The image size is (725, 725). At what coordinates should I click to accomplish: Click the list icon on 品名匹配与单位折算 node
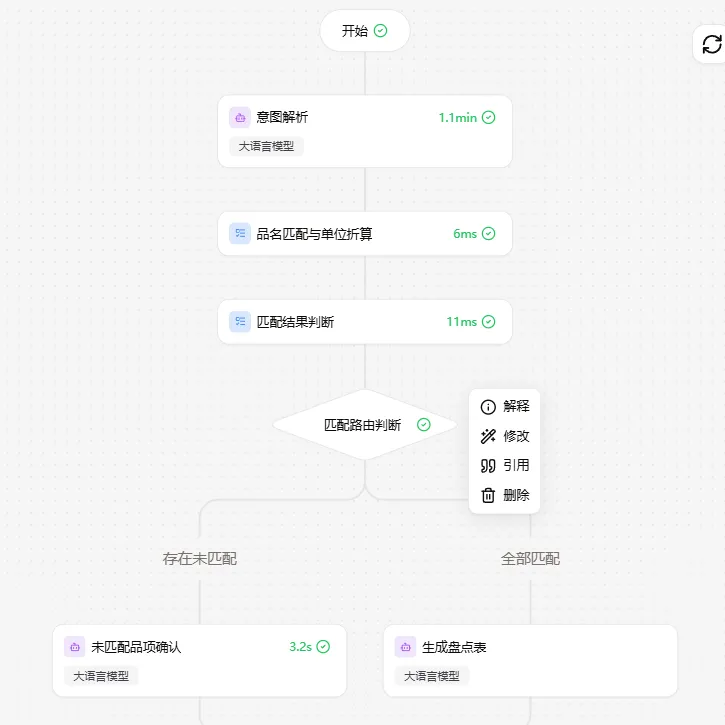coord(240,233)
